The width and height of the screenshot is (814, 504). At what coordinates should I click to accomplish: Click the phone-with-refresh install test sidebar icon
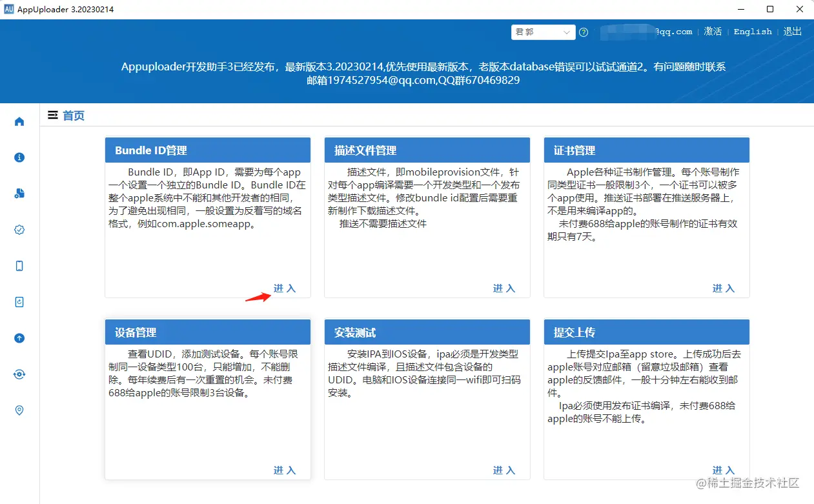pyautogui.click(x=19, y=302)
